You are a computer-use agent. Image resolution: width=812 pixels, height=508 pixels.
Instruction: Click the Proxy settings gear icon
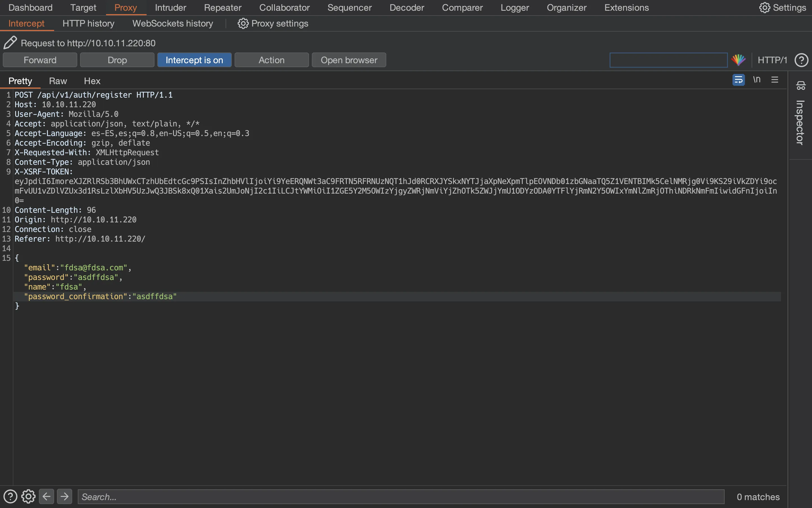243,23
